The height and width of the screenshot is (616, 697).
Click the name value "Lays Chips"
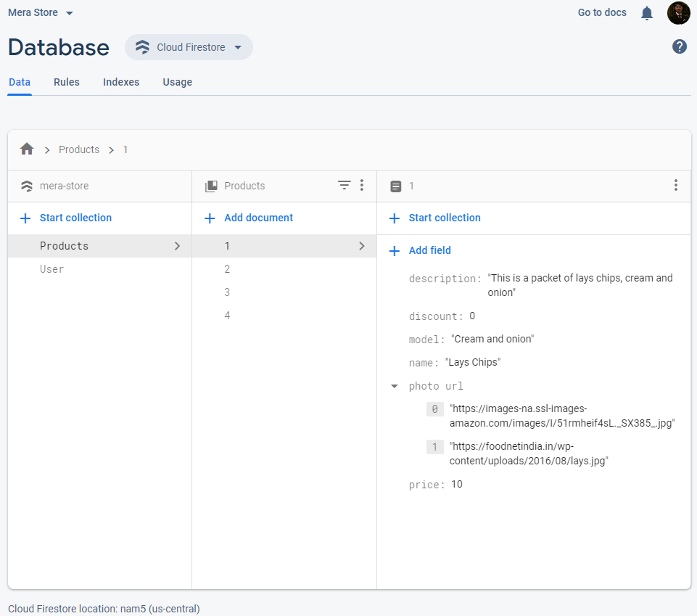[473, 363]
